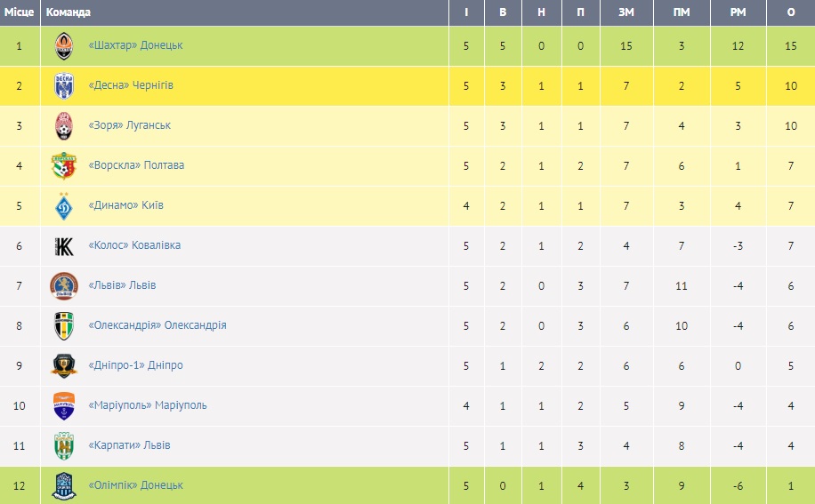This screenshot has width=815, height=504.
Task: Click the Mariupol club crest
Action: tap(64, 405)
